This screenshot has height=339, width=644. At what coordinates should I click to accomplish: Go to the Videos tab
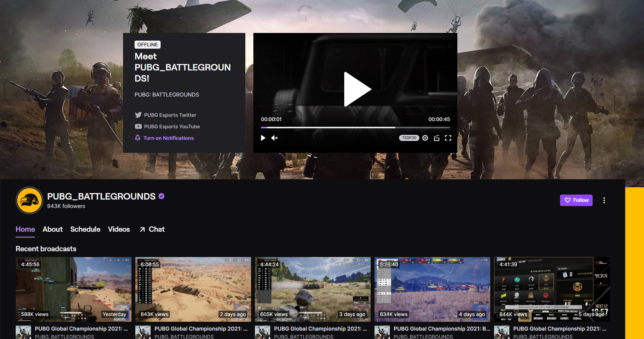click(x=119, y=229)
